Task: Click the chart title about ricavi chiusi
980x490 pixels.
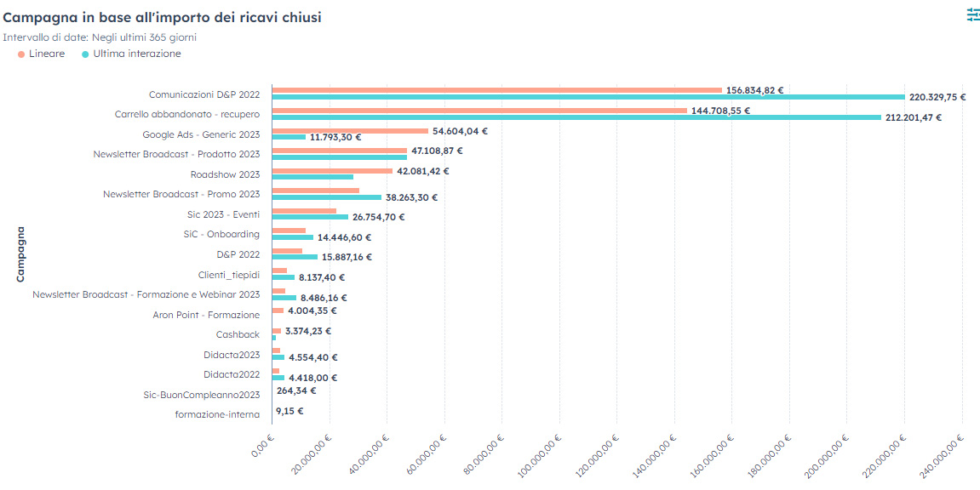Action: point(162,17)
